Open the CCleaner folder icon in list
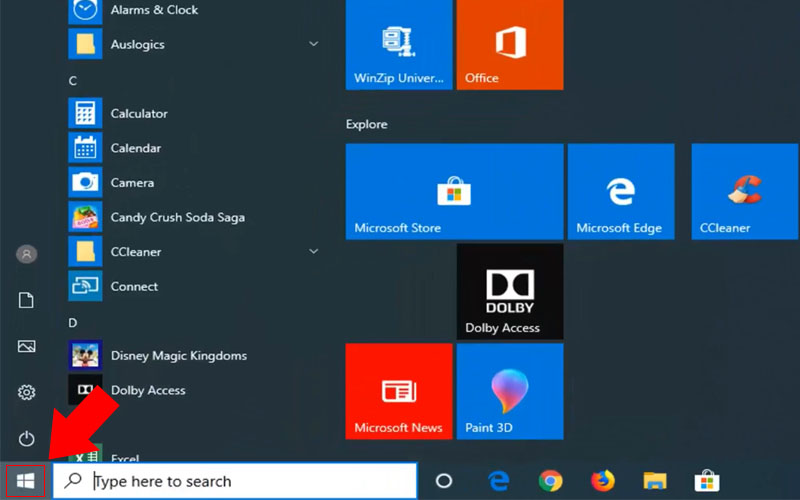Screen dimensions: 800x500 click(x=85, y=252)
